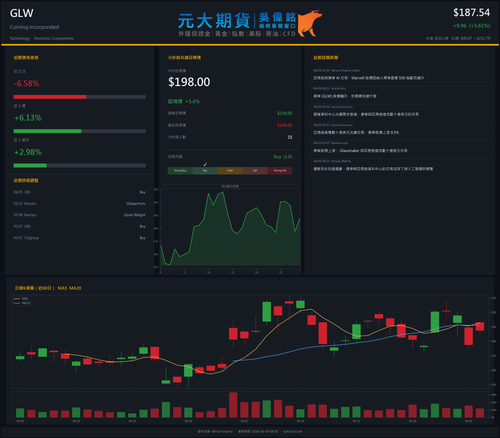Click the +5.6% upside versus current price
Viewport: 500px width, 438px height.
click(193, 101)
